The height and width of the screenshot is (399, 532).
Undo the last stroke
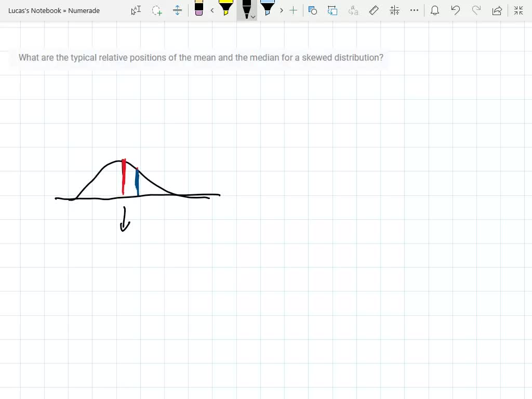pyautogui.click(x=456, y=10)
